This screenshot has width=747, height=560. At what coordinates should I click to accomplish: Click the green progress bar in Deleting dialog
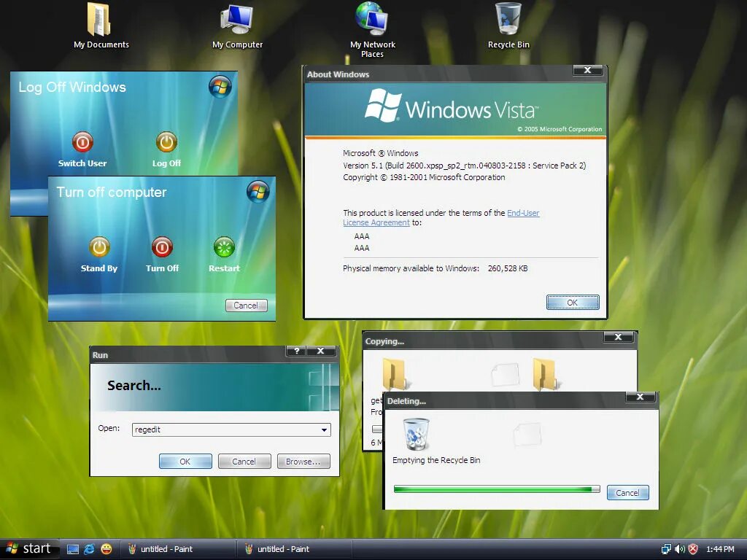coord(496,489)
